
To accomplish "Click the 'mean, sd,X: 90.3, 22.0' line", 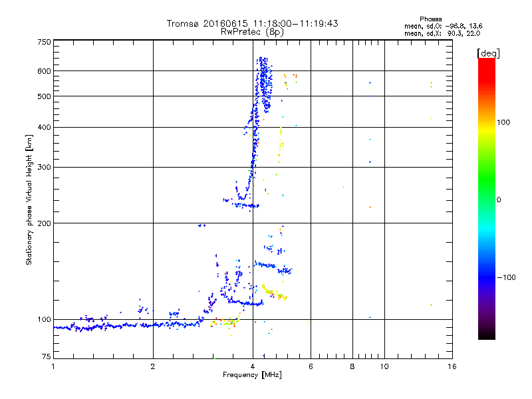I will (442, 33).
